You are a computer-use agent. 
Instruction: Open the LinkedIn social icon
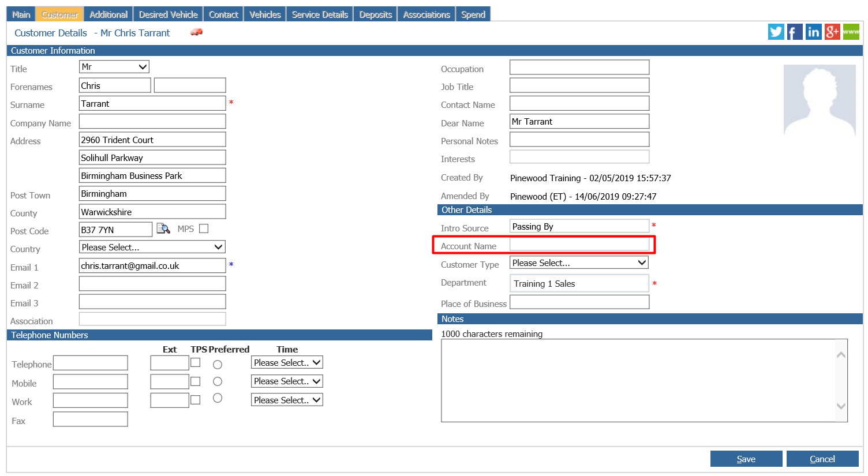[x=813, y=32]
